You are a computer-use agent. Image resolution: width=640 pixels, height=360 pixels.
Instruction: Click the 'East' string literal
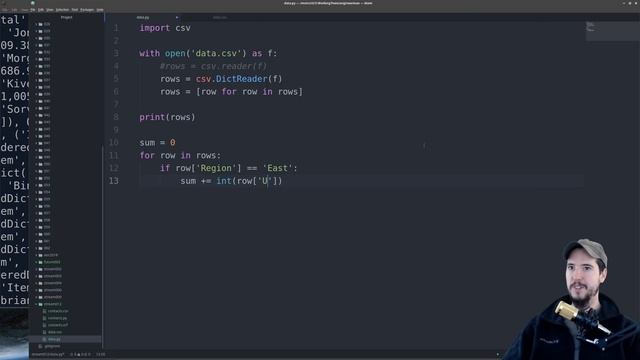(278, 168)
